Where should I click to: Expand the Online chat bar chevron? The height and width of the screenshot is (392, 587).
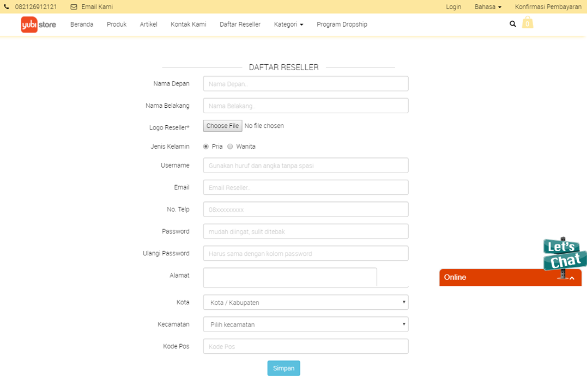click(572, 278)
